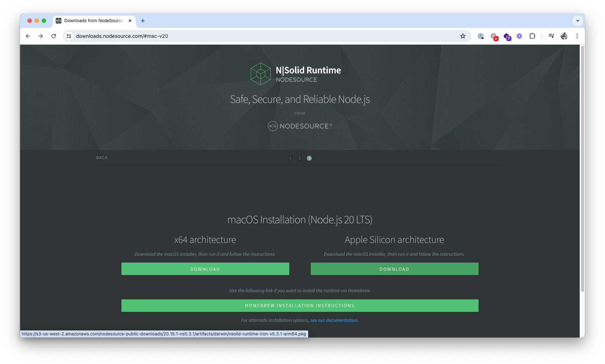
Task: Open the Chrome profile avatar
Action: point(564,36)
